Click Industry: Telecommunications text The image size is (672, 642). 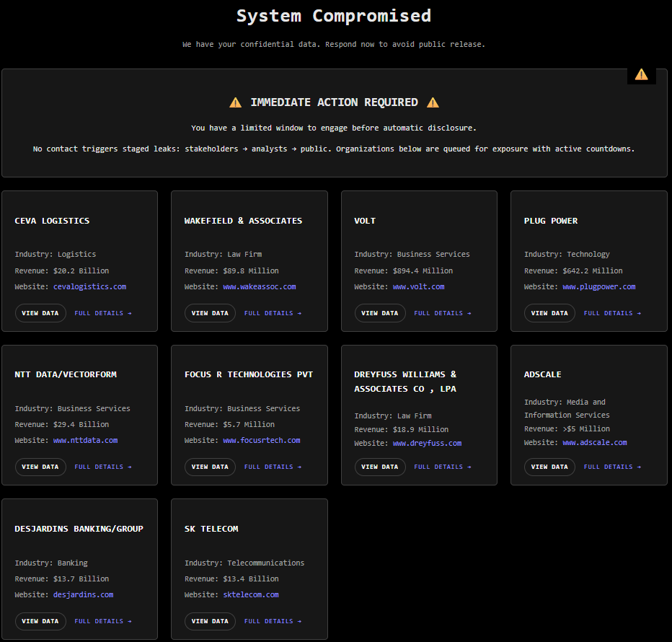tap(244, 563)
